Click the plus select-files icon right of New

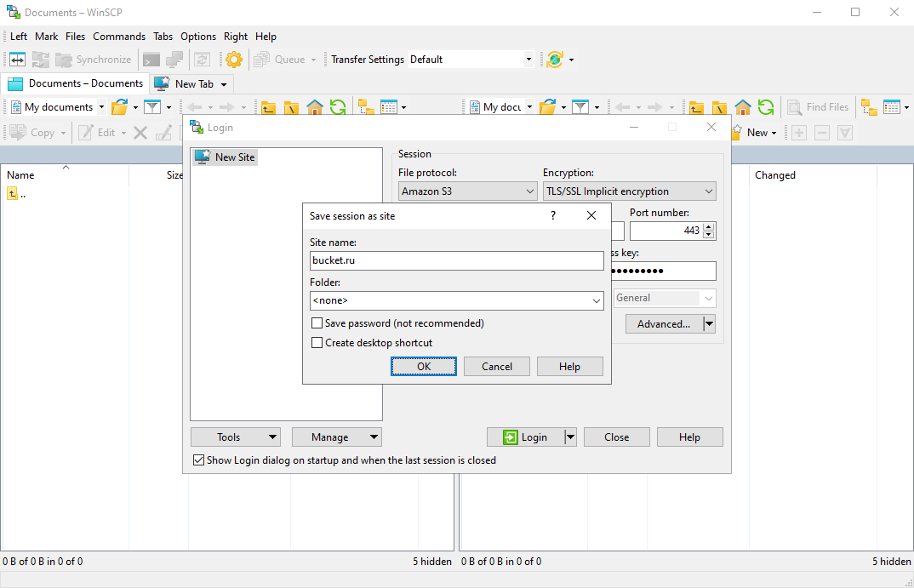(x=798, y=133)
